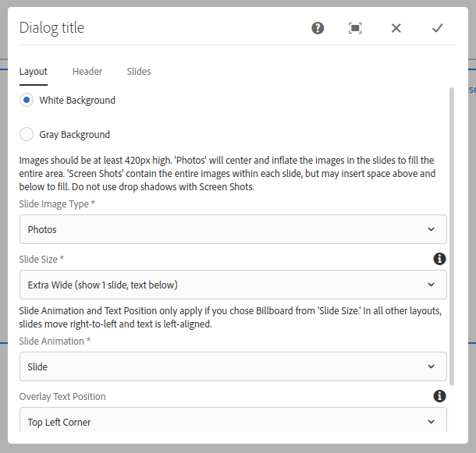Viewport: 476px width, 453px height.
Task: Click the Gray Background label text
Action: 74,134
